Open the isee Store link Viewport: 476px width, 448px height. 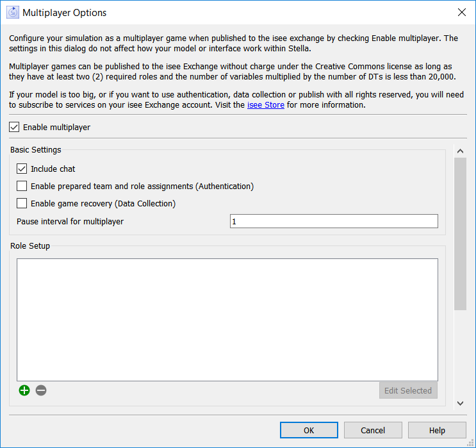tap(266, 104)
